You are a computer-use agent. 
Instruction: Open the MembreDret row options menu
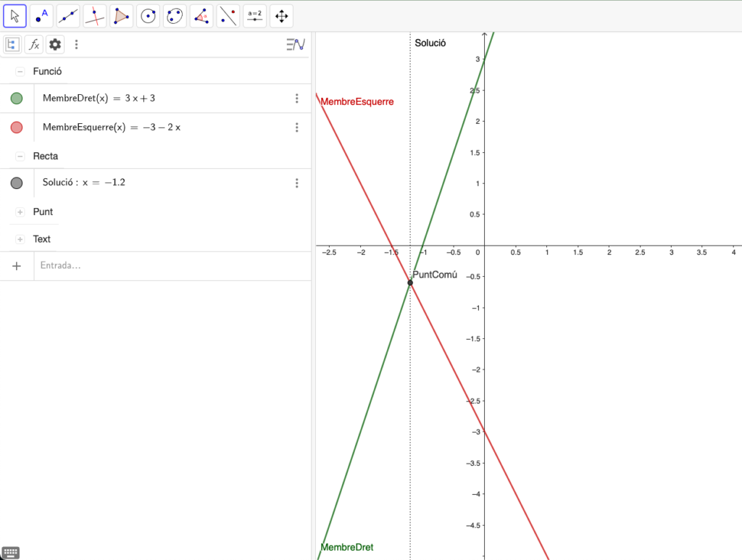(x=296, y=99)
